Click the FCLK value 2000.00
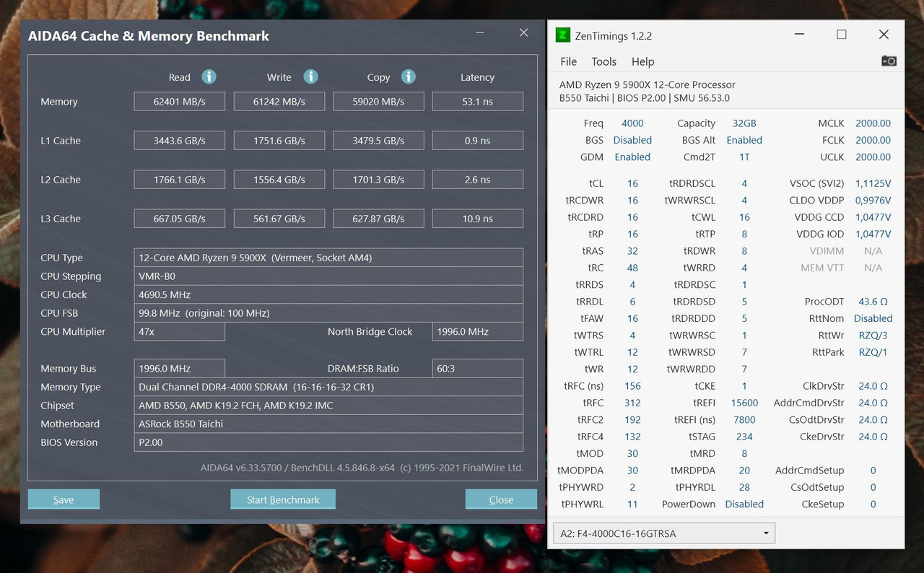The image size is (924, 573). [x=873, y=140]
